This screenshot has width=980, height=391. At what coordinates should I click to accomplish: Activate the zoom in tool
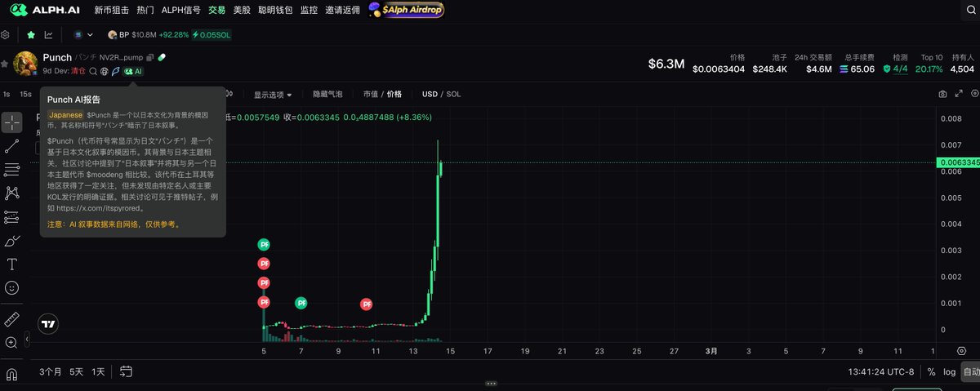pyautogui.click(x=12, y=343)
